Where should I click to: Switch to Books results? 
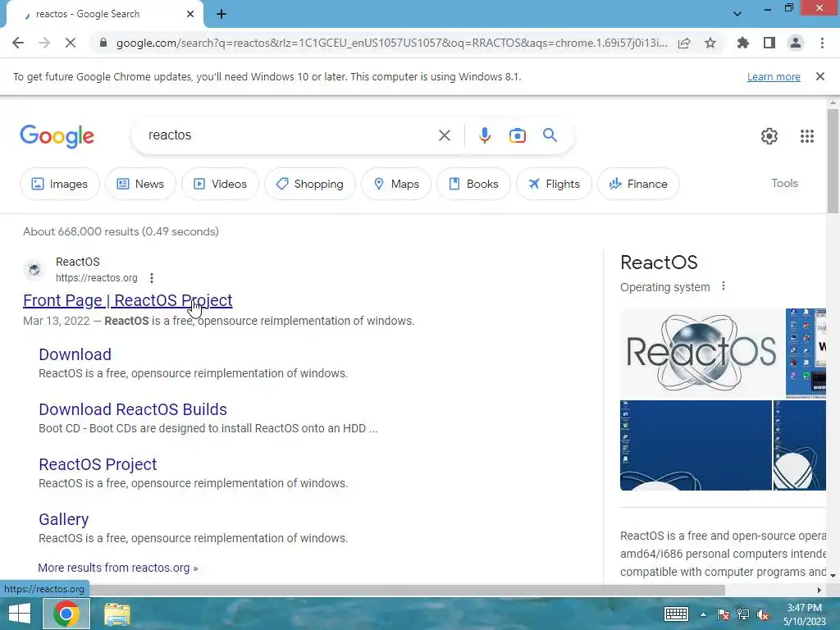pos(473,184)
